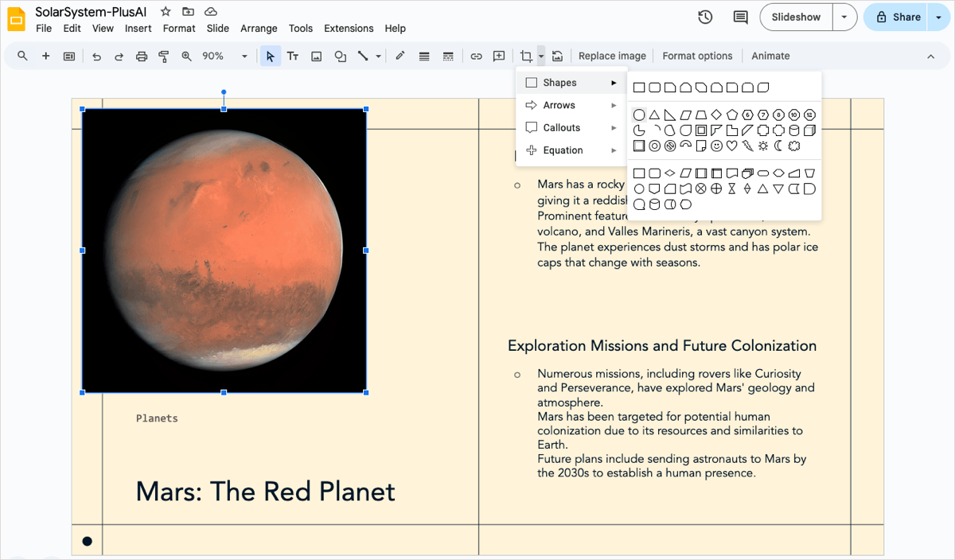
Task: Pick the crescent moon shape
Action: [x=778, y=146]
